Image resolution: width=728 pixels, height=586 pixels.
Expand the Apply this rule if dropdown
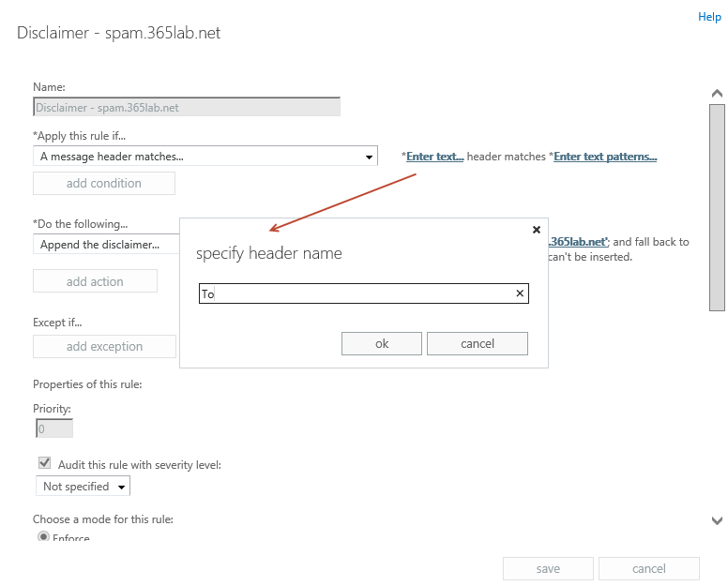point(369,157)
